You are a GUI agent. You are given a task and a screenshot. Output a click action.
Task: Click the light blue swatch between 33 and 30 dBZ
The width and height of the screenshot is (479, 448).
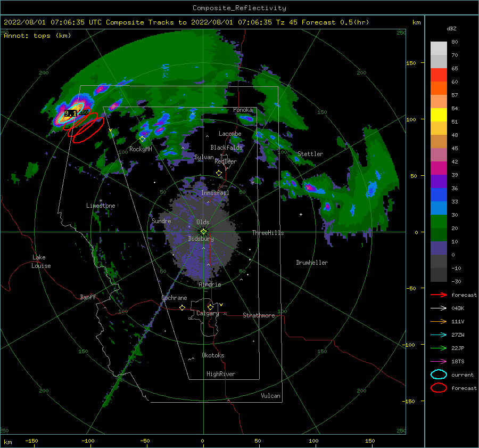tap(439, 208)
